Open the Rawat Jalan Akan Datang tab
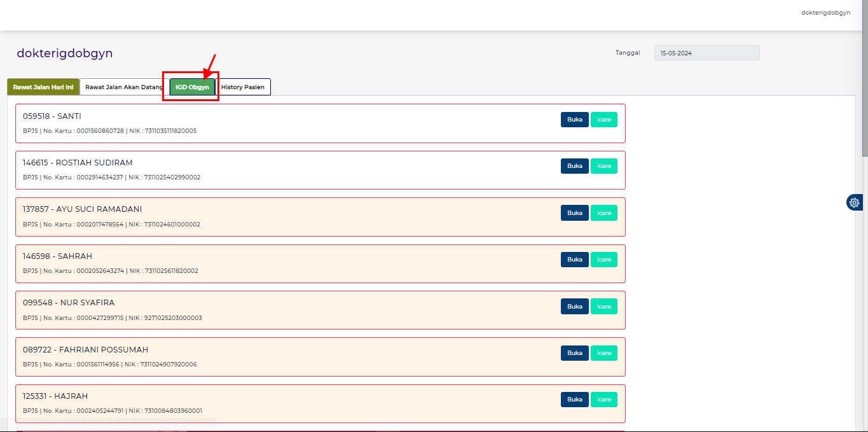This screenshot has width=868, height=432. [x=124, y=87]
